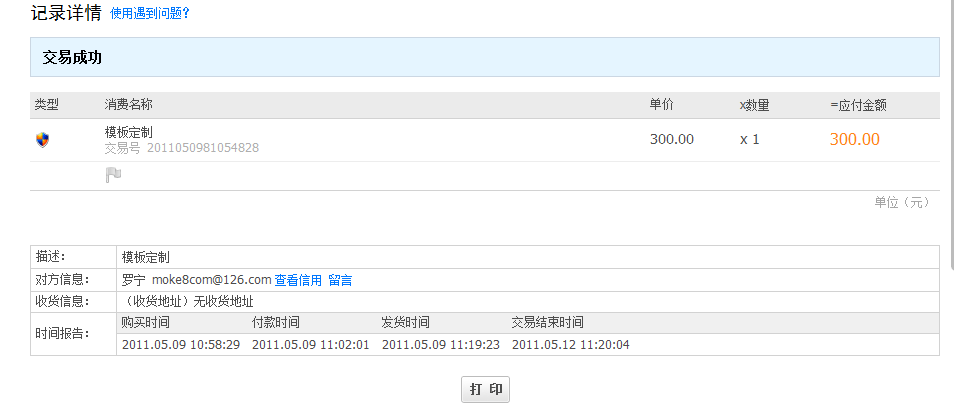Click the 付款时间 header
This screenshot has height=416, width=954.
coord(276,322)
